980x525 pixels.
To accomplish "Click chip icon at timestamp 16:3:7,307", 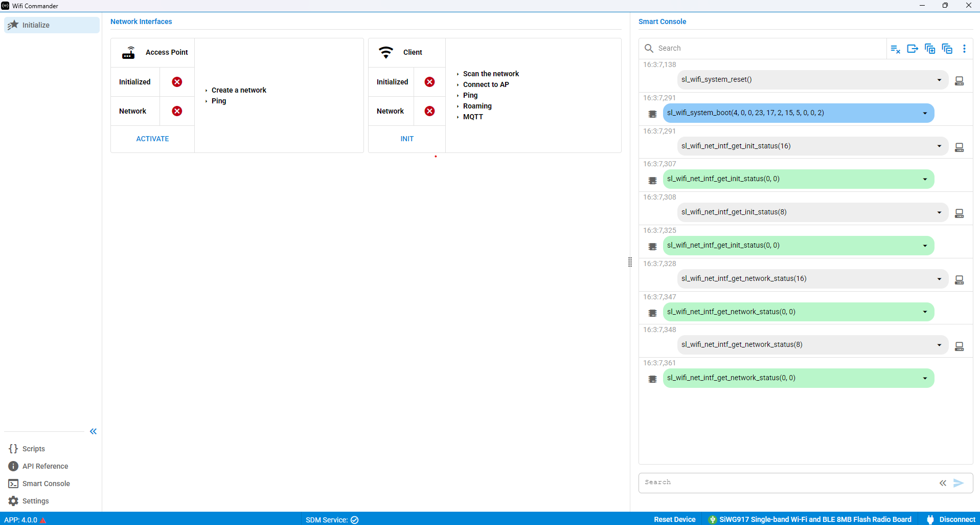I will [x=652, y=180].
